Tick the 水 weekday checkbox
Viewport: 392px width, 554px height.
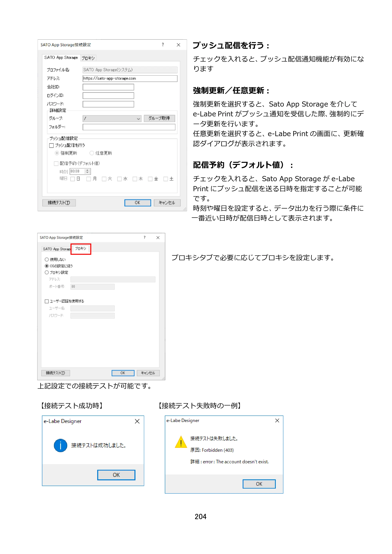[119, 179]
